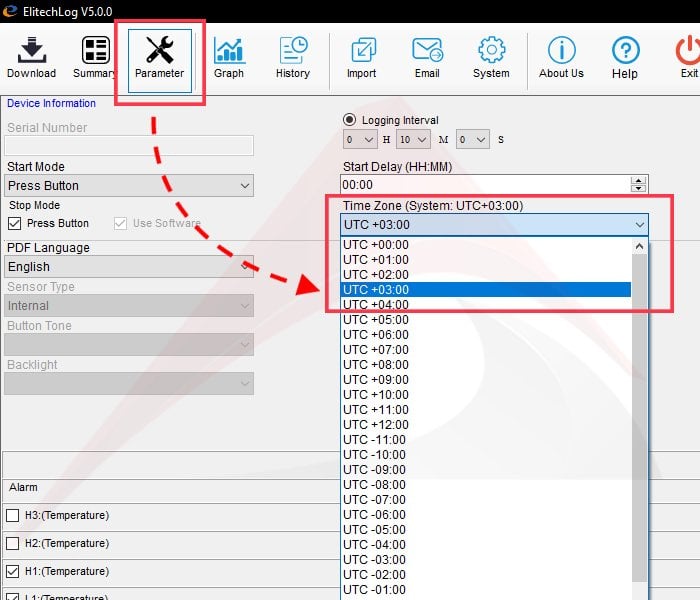This screenshot has height=600, width=700.
Task: Toggle the Press Button stop mode checkbox
Action: pos(13,224)
